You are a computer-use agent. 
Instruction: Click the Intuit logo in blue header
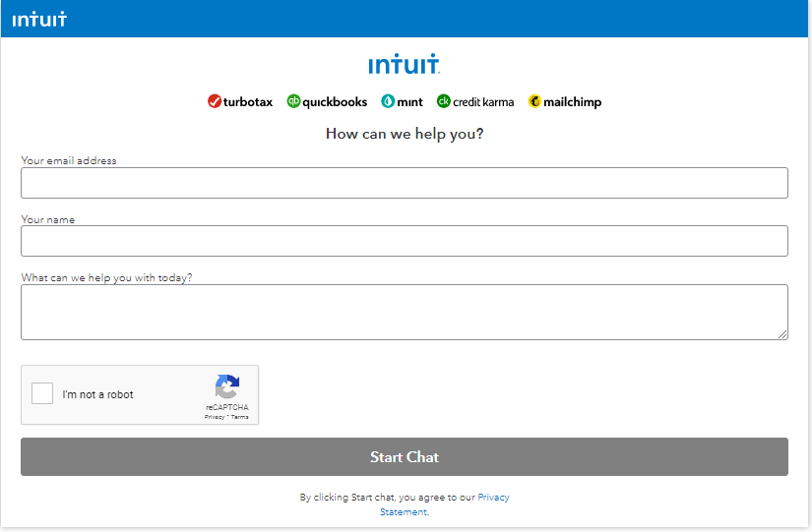coord(39,19)
